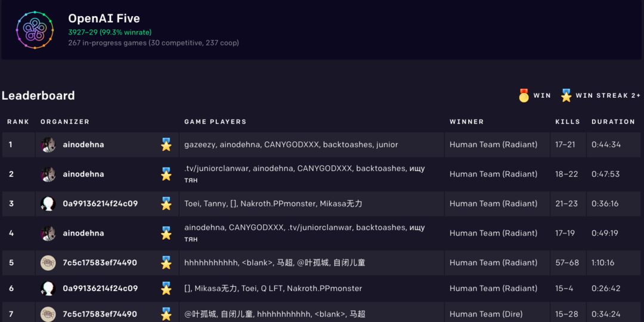The image size is (644, 322).
Task: Click the kills value 15–28
Action: click(566, 314)
